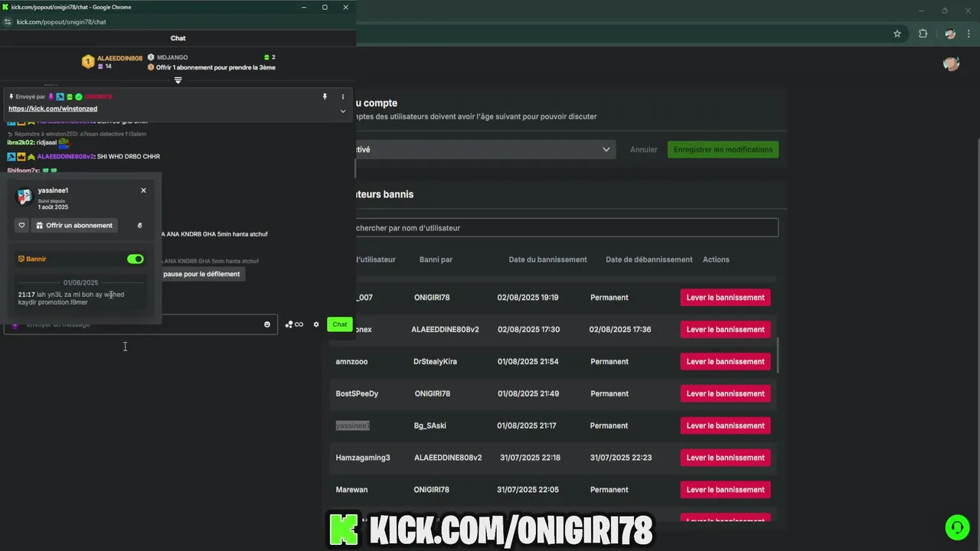Click unban date 31/07/2025 22:23
Viewport: 980px width, 551px height.
[x=621, y=458]
